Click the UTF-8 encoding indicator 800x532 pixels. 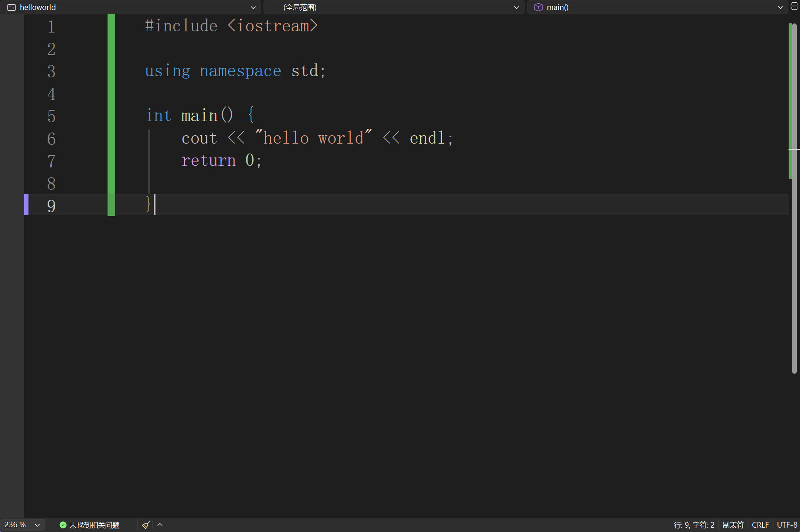pos(787,525)
